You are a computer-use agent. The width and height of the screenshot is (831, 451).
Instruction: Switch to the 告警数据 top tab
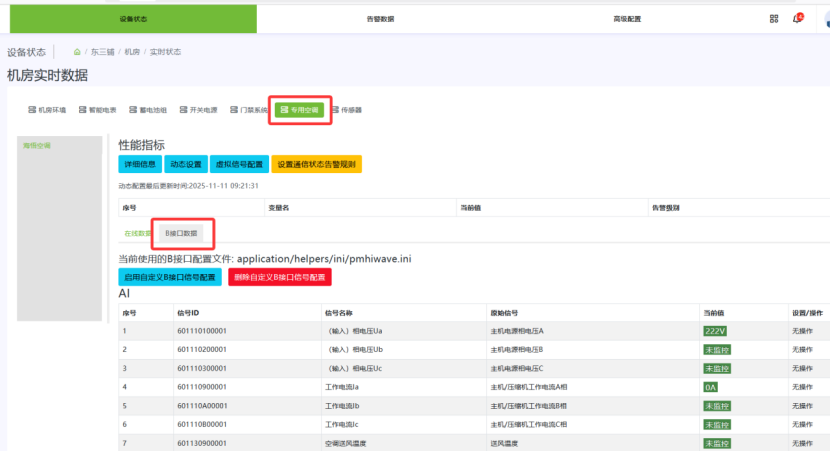[x=380, y=19]
